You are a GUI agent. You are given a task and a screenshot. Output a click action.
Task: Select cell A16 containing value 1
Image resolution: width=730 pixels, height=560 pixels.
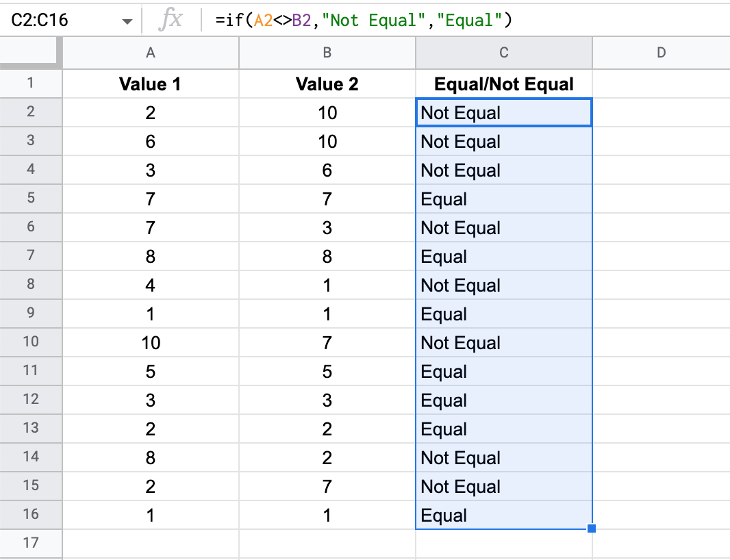pos(150,515)
